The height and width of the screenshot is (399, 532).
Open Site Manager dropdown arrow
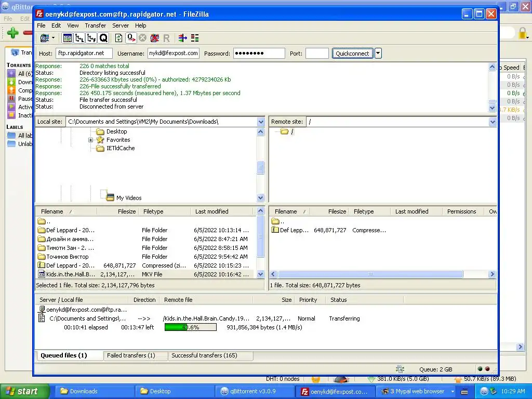[54, 38]
